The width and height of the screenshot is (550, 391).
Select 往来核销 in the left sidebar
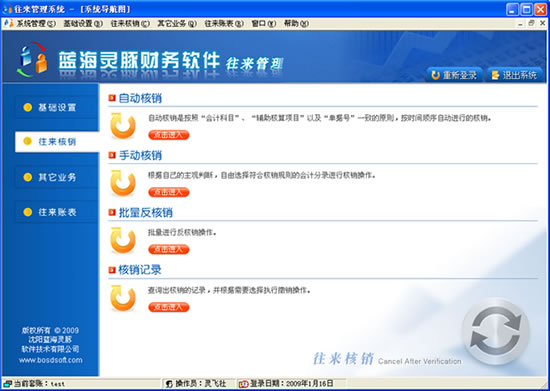click(57, 142)
